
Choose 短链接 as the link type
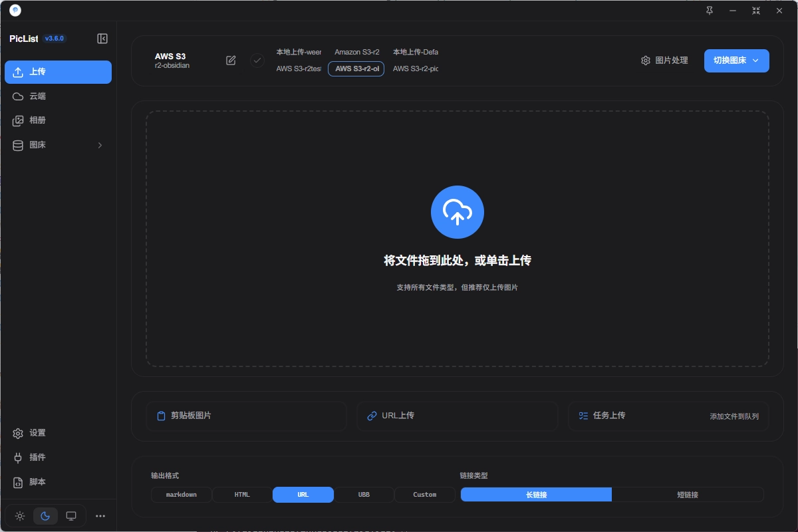click(688, 495)
